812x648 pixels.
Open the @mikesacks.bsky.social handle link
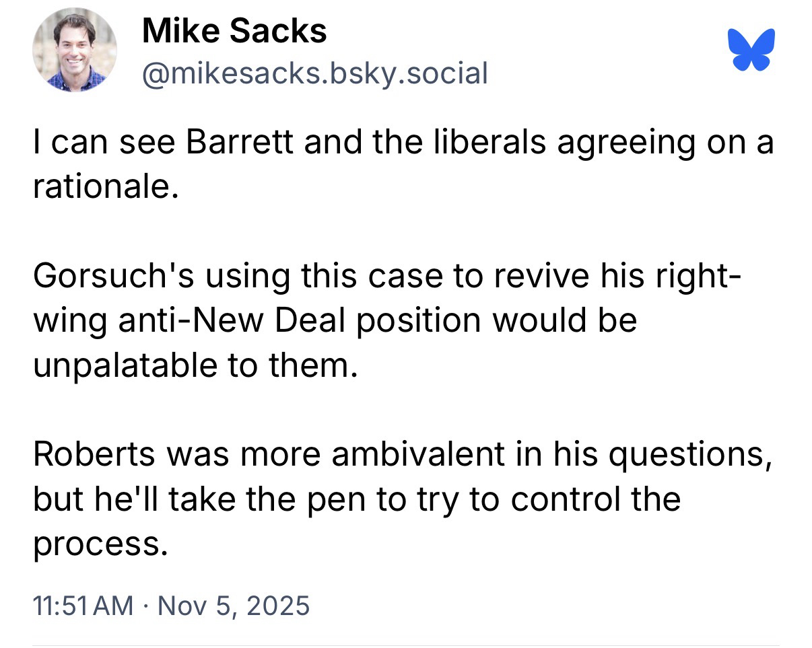314,72
